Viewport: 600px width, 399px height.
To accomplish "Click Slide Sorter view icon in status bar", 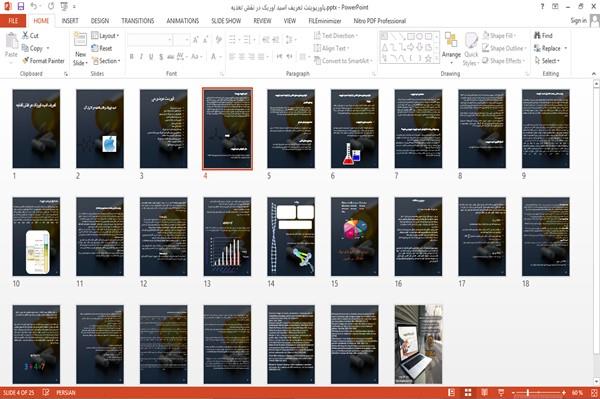I will point(468,392).
